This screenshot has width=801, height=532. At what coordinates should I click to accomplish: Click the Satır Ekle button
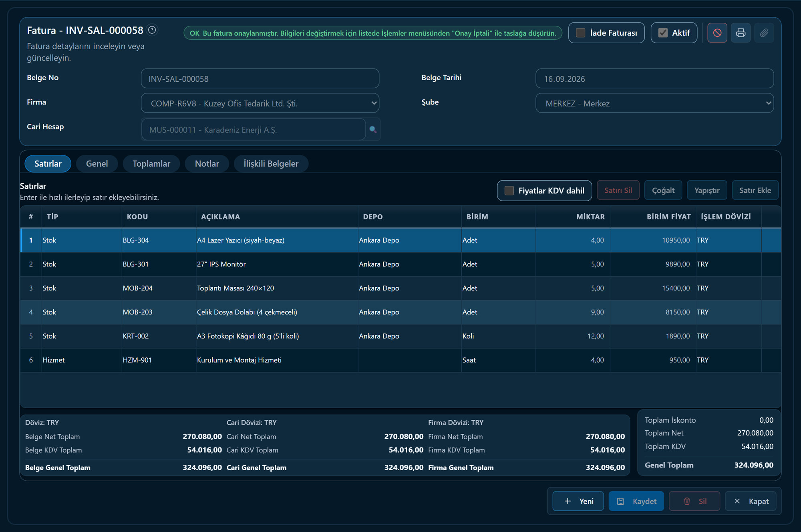(755, 190)
